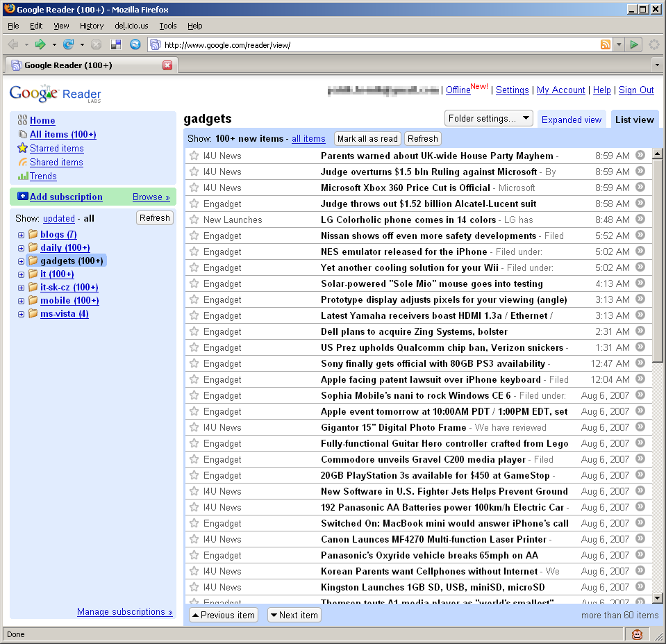Open the gadgets folder icon in the sidebar
Viewport: 666px width, 644px height.
point(33,261)
